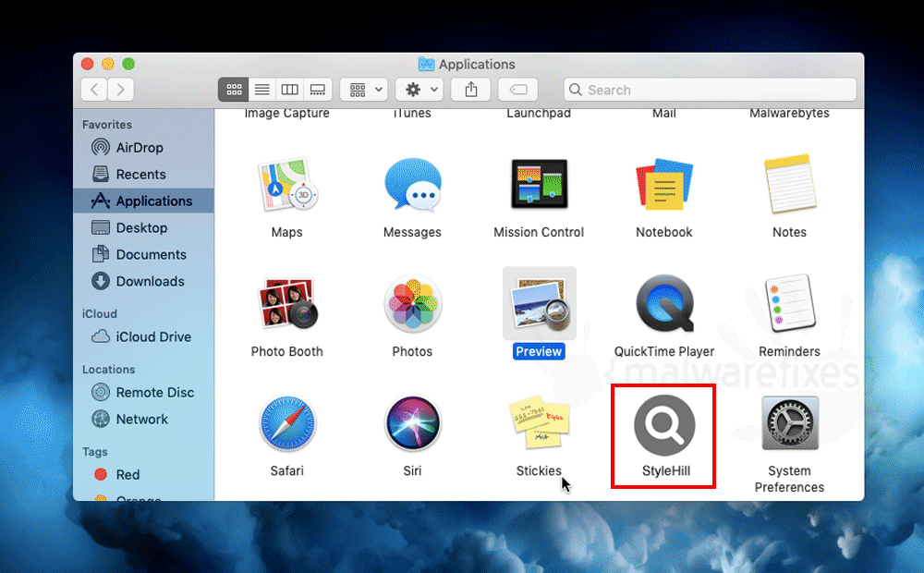This screenshot has width=924, height=573.
Task: Click the Launchpad label
Action: pos(539,113)
